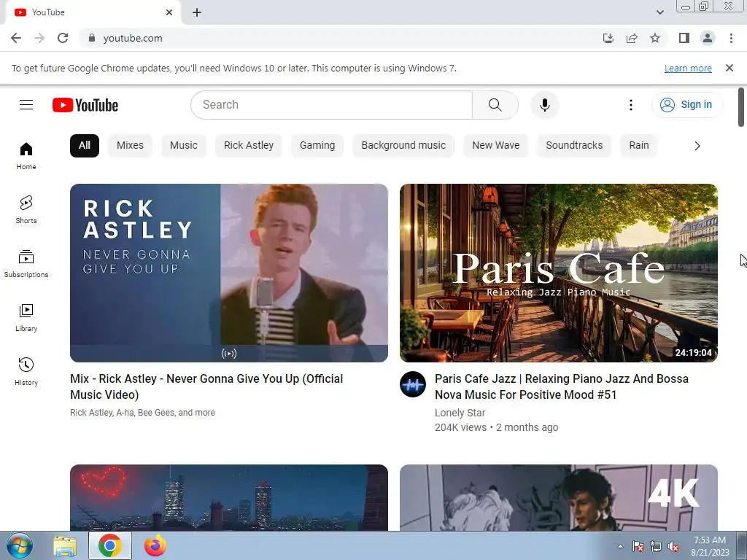The width and height of the screenshot is (747, 560).
Task: Close the YouTube tab
Action: click(169, 12)
